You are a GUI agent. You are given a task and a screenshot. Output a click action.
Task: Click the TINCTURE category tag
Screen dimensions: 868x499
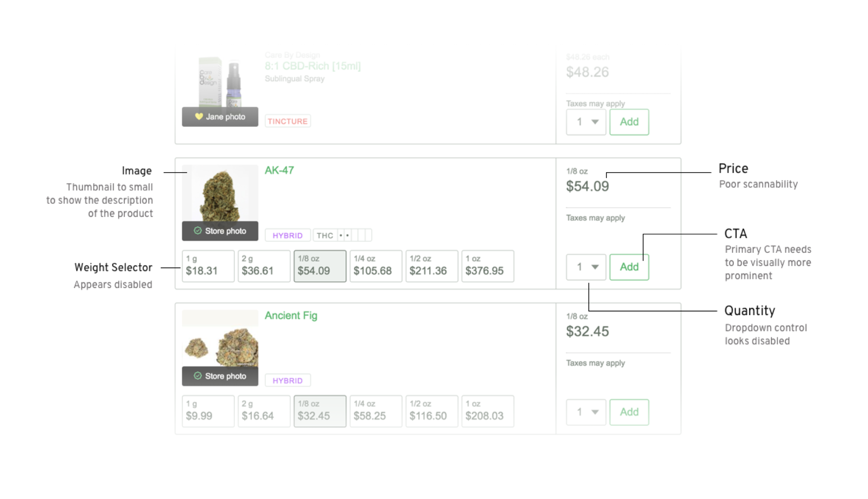click(288, 121)
